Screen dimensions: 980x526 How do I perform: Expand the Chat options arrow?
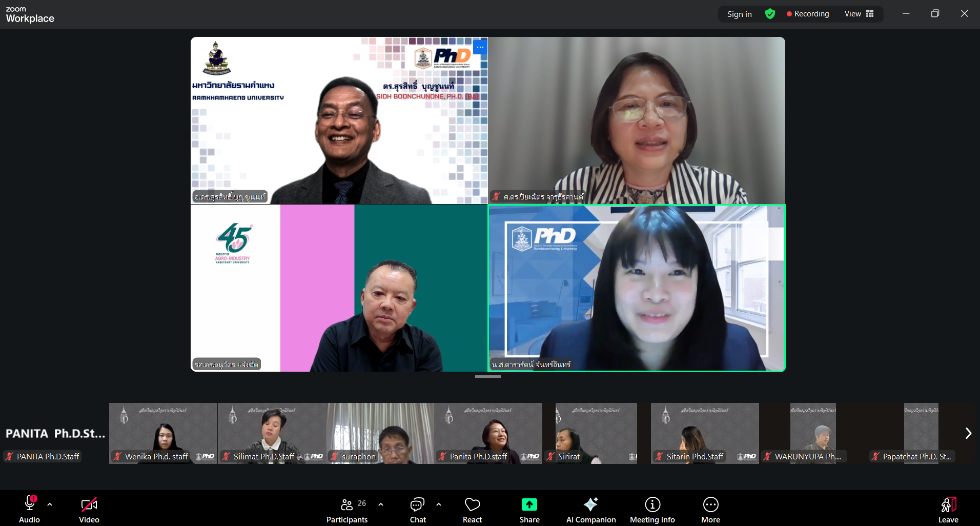(439, 504)
